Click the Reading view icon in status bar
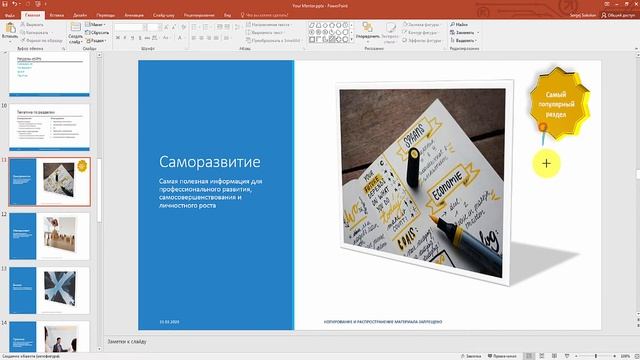Screen dimensions: 640x360 [554, 356]
